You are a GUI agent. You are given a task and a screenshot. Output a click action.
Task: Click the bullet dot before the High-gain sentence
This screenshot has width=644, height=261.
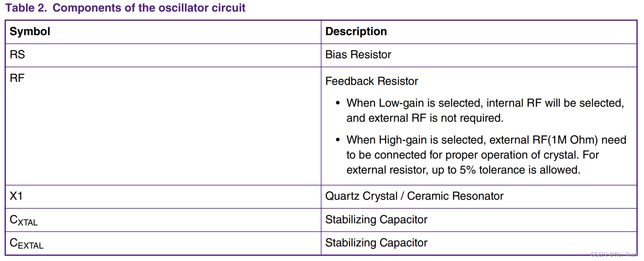click(338, 140)
